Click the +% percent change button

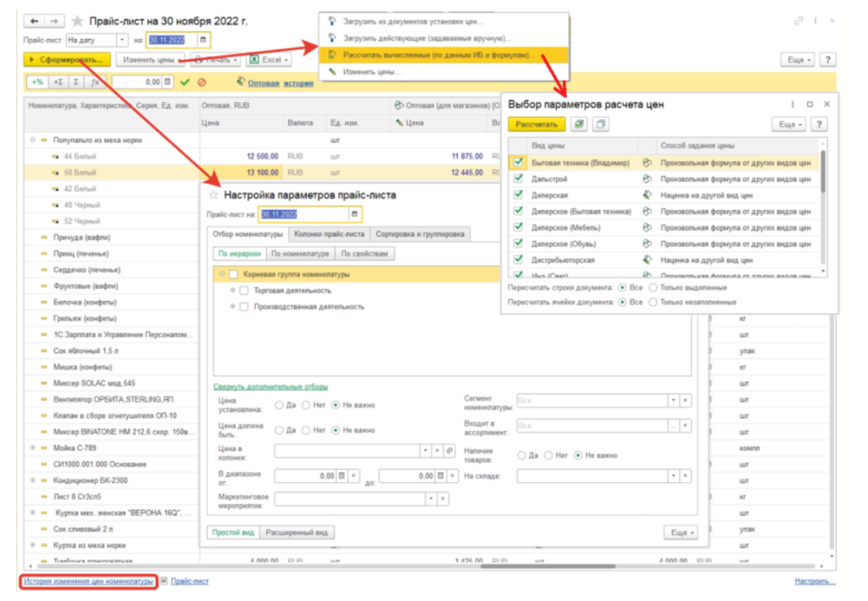[36, 82]
